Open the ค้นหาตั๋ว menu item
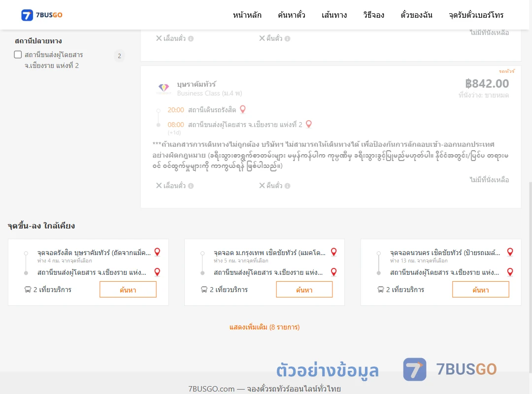 (x=292, y=15)
